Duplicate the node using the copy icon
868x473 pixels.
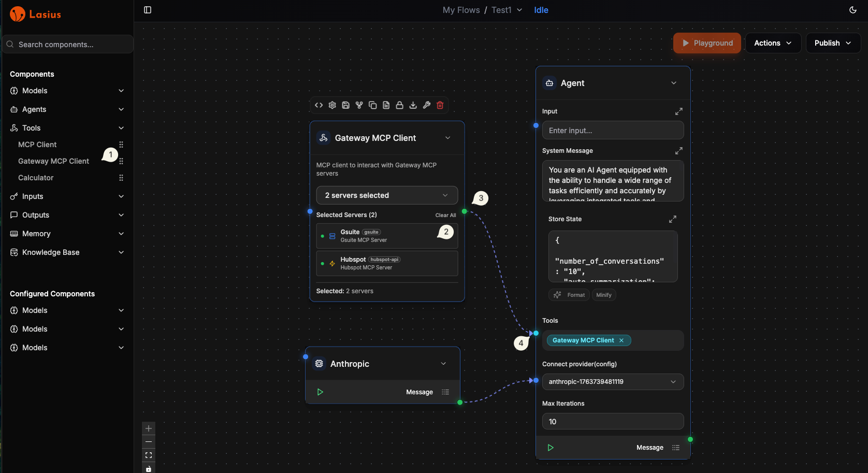(x=372, y=105)
